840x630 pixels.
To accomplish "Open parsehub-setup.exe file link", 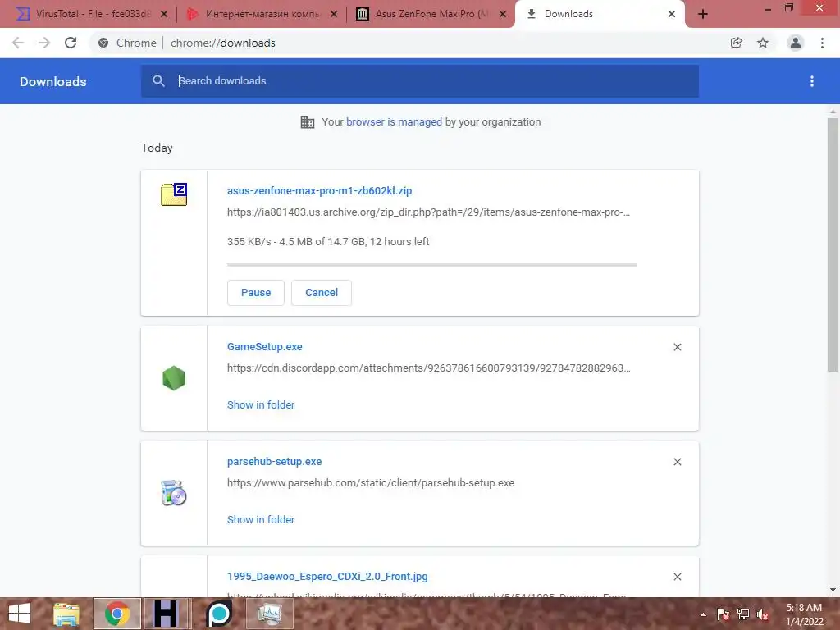I will coord(274,461).
